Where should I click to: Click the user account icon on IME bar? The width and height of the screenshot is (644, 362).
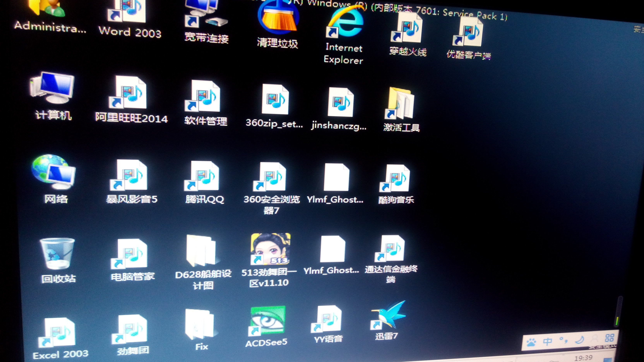[594, 339]
